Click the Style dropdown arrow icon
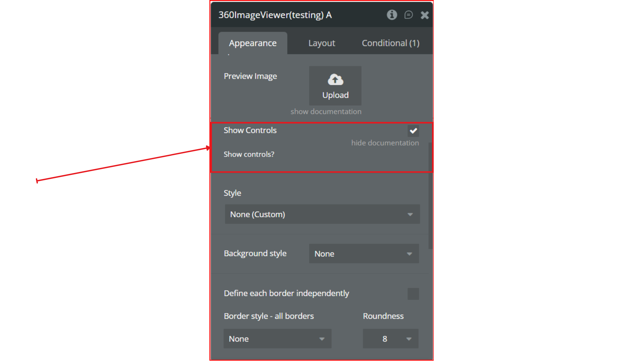644x362 pixels. pos(410,215)
